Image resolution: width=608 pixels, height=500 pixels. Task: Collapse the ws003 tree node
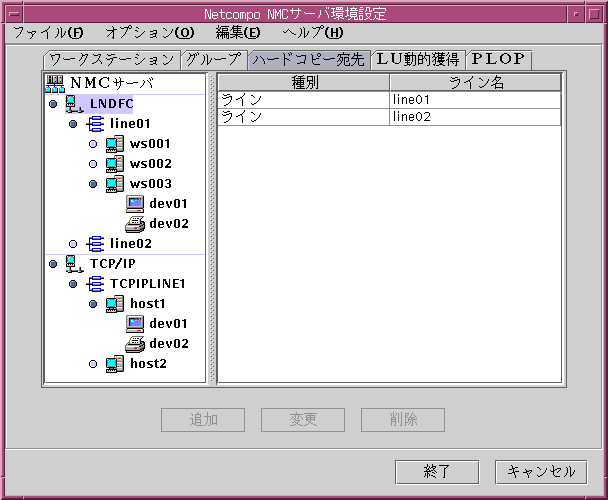93,184
